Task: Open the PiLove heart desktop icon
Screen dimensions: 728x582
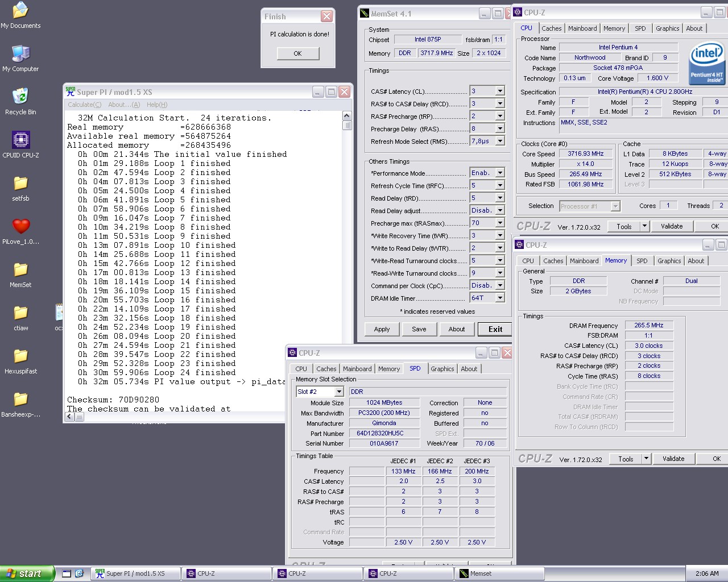Action: coord(20,227)
